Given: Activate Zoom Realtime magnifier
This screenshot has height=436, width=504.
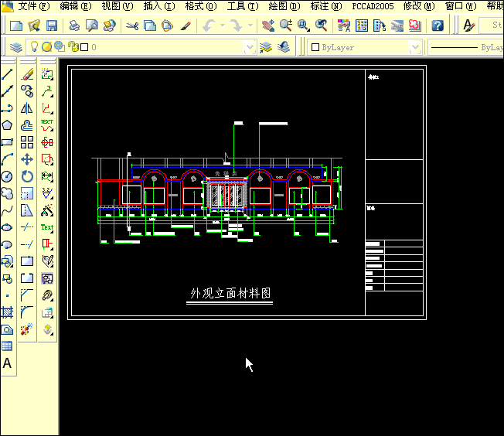Looking at the screenshot, I should [x=286, y=26].
